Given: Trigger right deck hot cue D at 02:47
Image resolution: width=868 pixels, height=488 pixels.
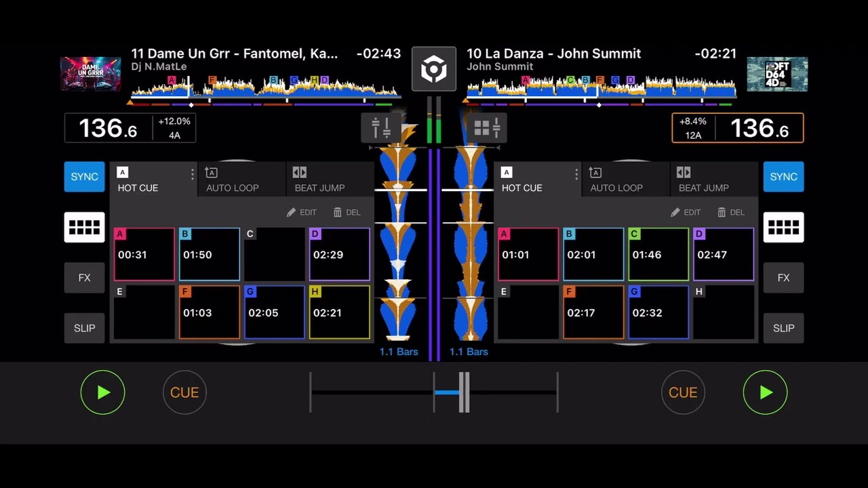Looking at the screenshot, I should (x=724, y=254).
